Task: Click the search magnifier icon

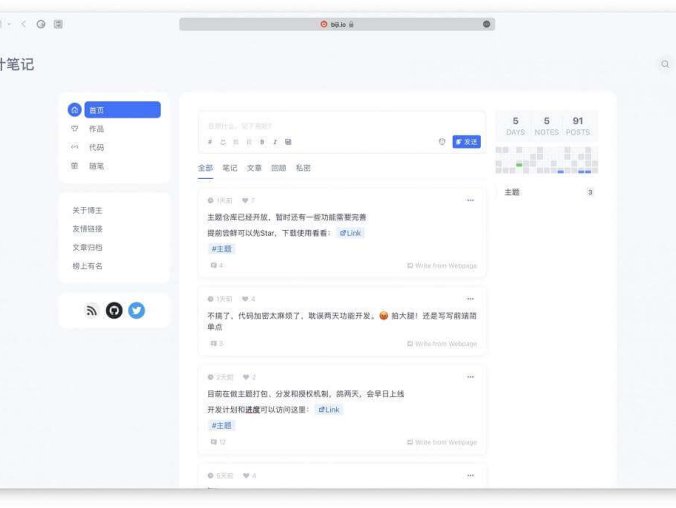Action: tap(665, 64)
